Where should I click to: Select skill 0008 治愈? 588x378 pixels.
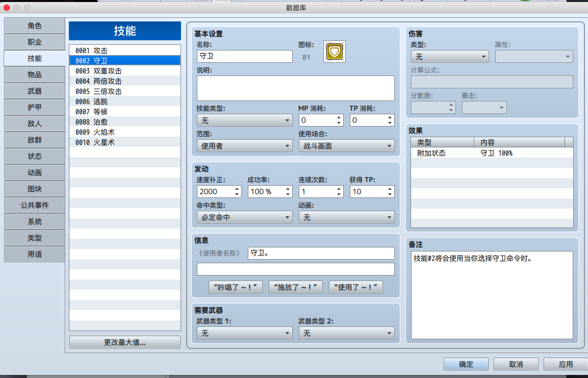pyautogui.click(x=125, y=122)
